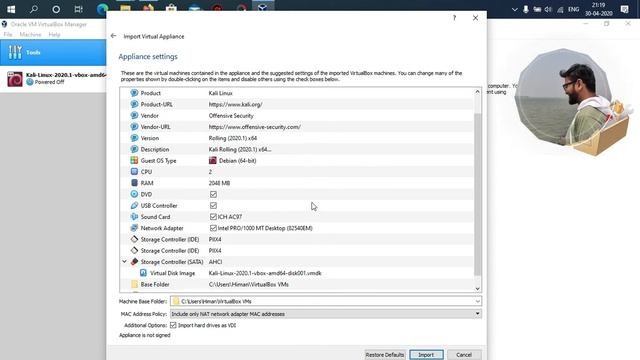Toggle the Sound Card ICH AC97 checkbox
The image size is (640, 360).
[213, 217]
